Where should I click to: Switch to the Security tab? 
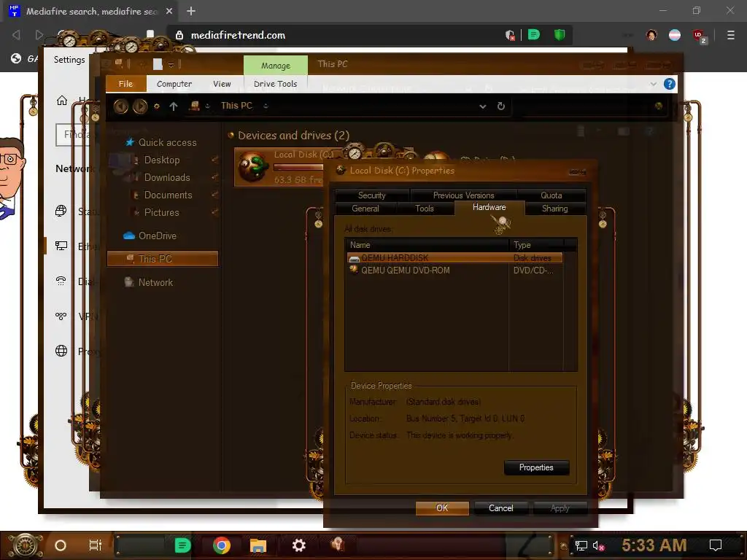pos(371,195)
